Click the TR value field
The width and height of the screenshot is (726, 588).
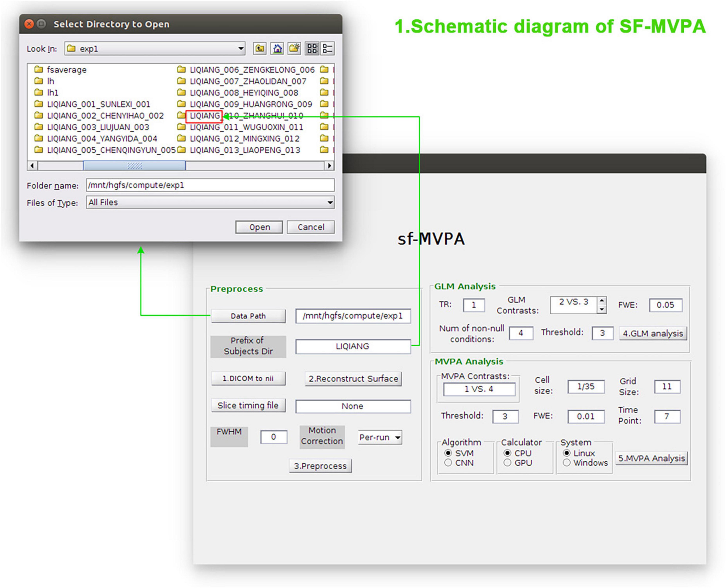click(474, 305)
